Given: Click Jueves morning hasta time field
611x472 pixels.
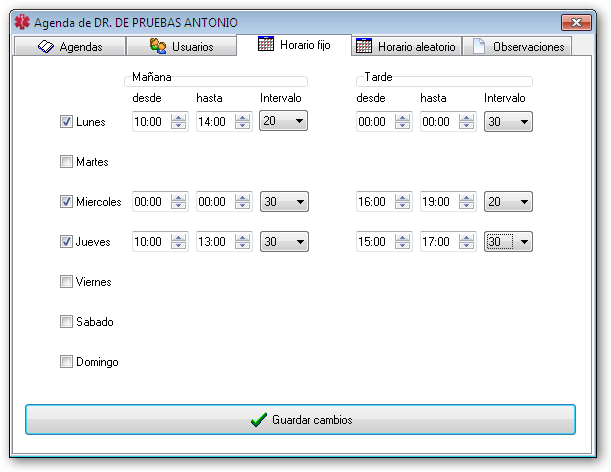Looking at the screenshot, I should [x=213, y=242].
